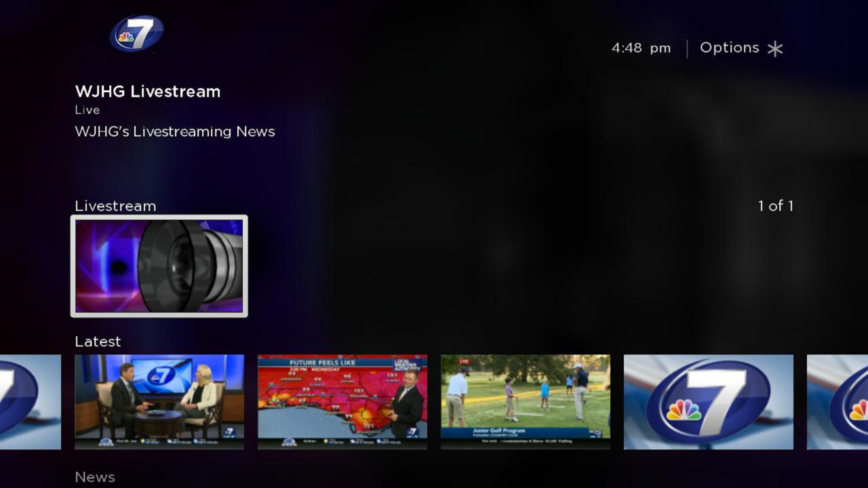
Task: Select the Future Feels Like weather forecast video
Action: coord(342,401)
